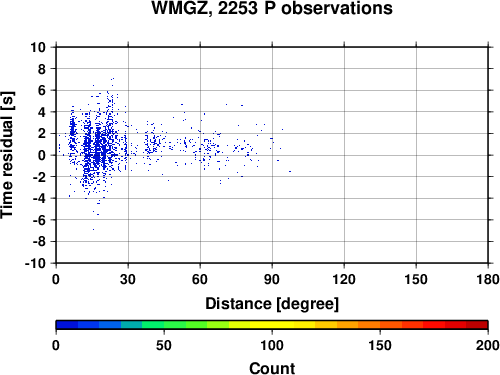Click the x-axis tick label '30'
The image size is (500, 375).
pyautogui.click(x=128, y=279)
